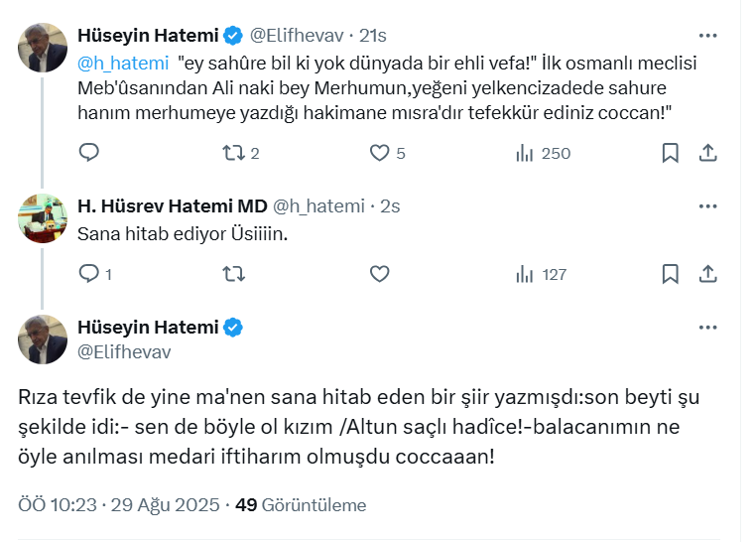Open more options on the main tweet

pos(707,328)
